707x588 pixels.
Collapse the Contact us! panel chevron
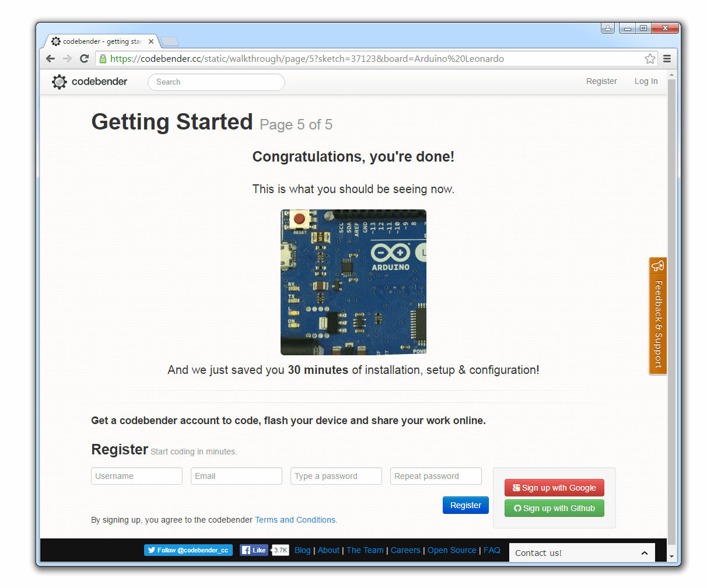(x=645, y=552)
